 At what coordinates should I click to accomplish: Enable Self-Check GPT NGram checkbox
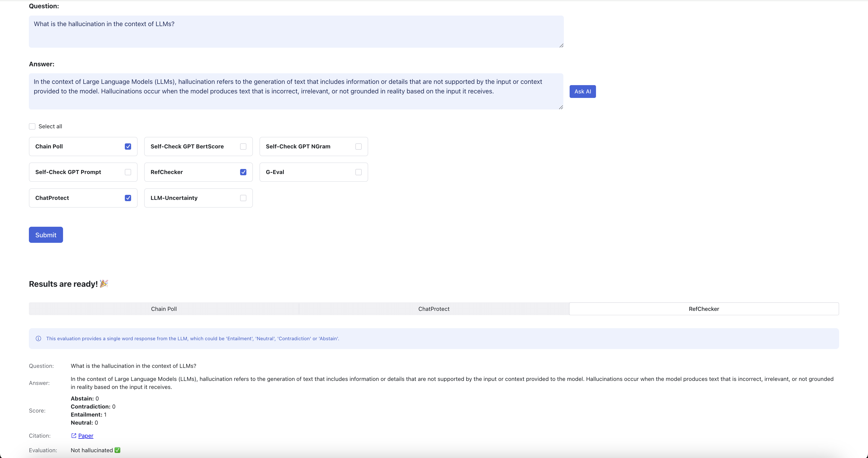[358, 146]
